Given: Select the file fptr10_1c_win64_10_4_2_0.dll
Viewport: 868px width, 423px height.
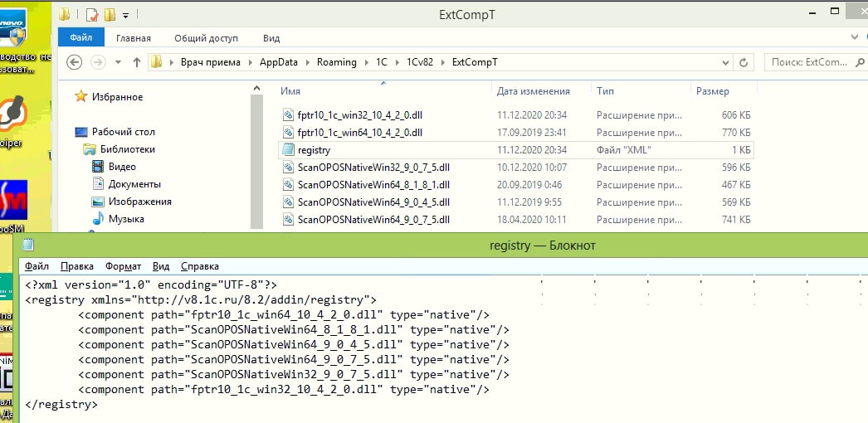Looking at the screenshot, I should (x=359, y=133).
